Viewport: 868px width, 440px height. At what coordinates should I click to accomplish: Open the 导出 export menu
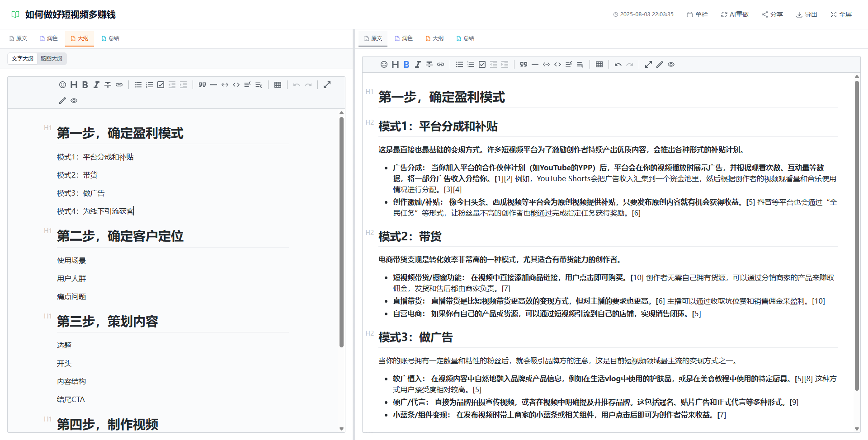807,14
